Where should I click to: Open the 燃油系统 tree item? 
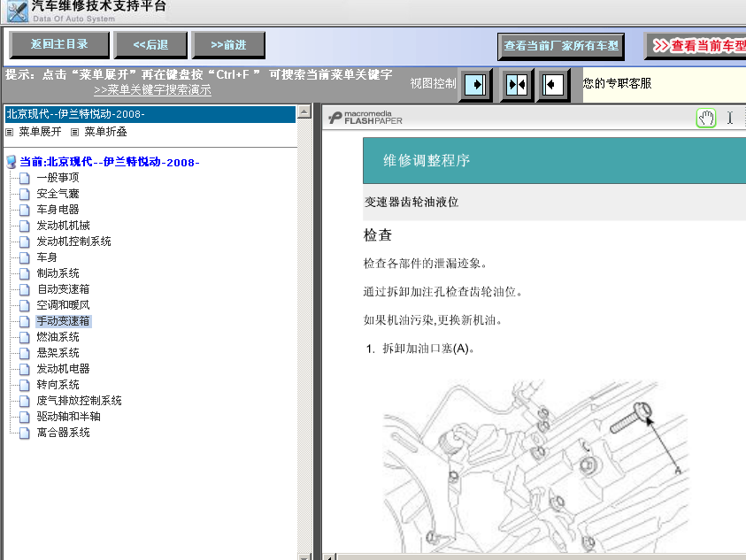coord(58,337)
